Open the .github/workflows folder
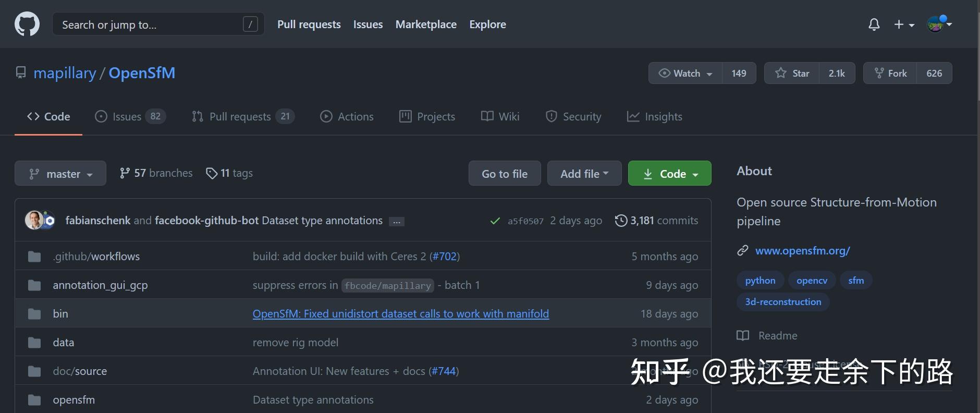This screenshot has height=413, width=980. 96,256
